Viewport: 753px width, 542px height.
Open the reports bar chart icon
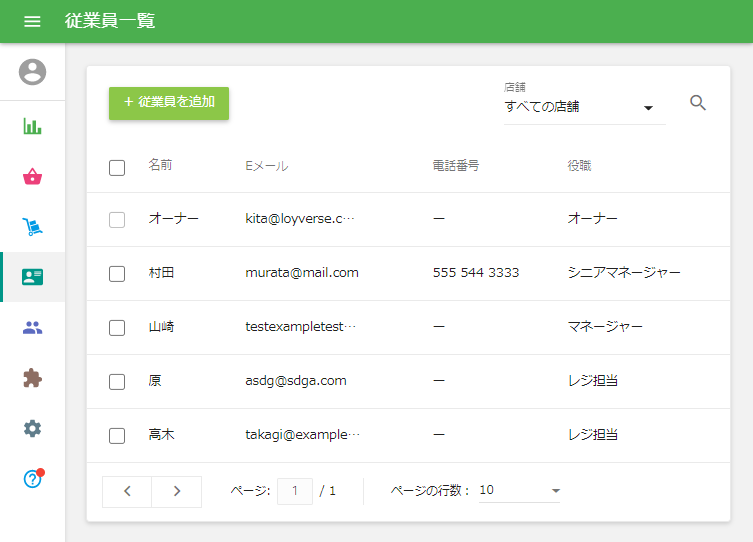(33, 126)
